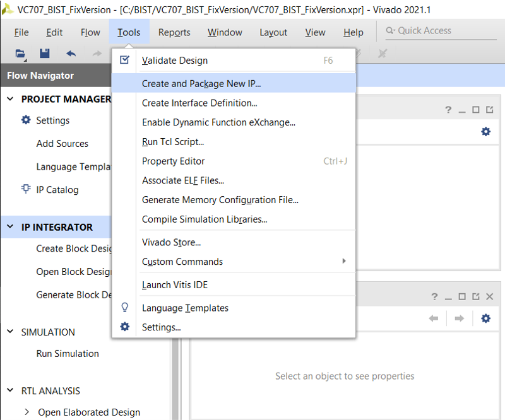The height and width of the screenshot is (420, 505).
Task: Collapse the RTL ANALYSIS section
Action: click(x=10, y=390)
